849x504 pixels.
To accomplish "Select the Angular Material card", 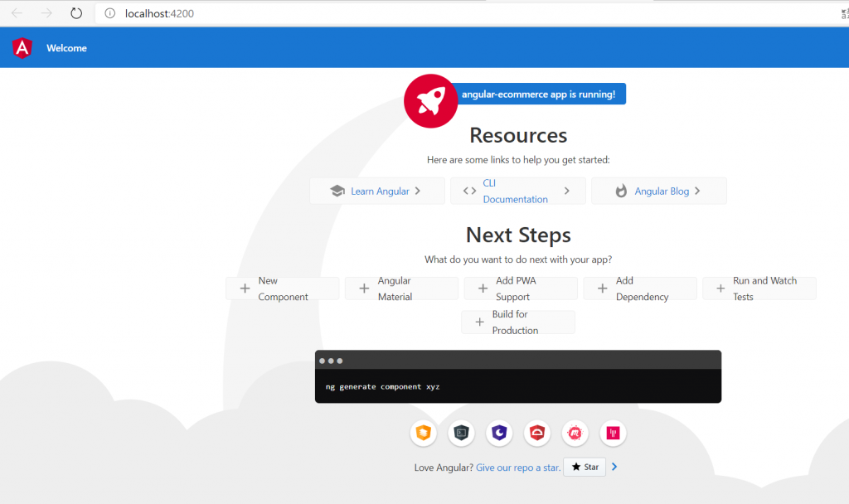I will [402, 288].
